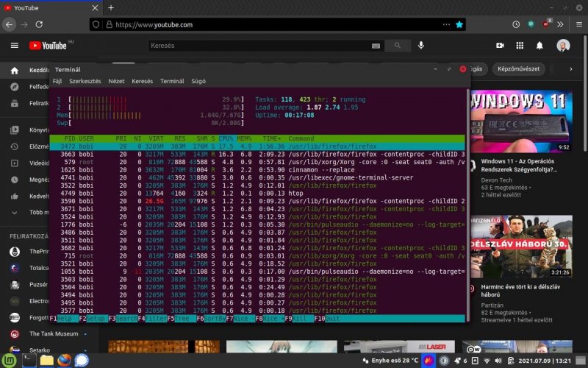Open weather applet 'Enyhe eső 28 °C'
The height and width of the screenshot is (368, 588).
[x=390, y=361]
